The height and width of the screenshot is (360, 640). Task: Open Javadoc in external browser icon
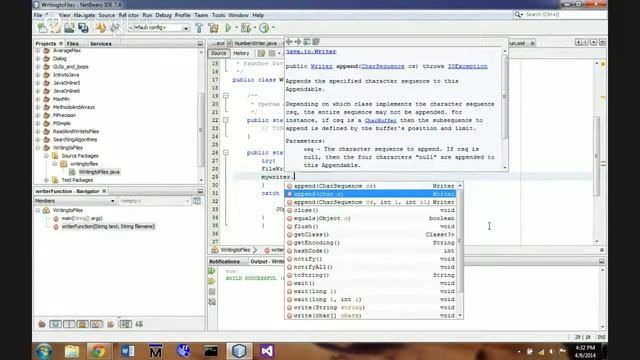click(307, 42)
